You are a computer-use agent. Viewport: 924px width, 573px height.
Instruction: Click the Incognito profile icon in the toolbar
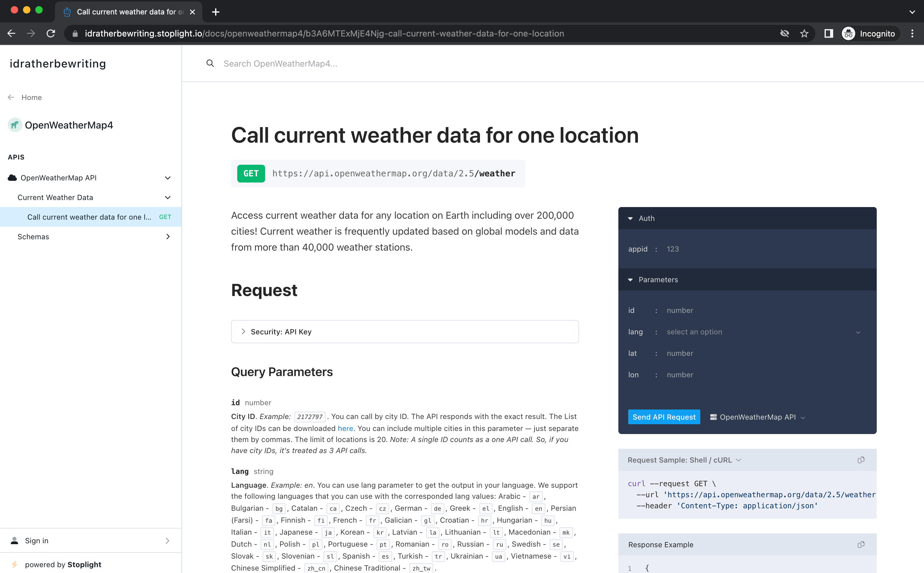click(848, 33)
